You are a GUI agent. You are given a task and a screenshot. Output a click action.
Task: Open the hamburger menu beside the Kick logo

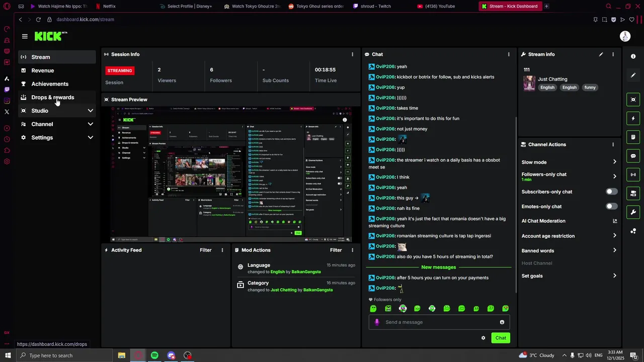pyautogui.click(x=25, y=36)
